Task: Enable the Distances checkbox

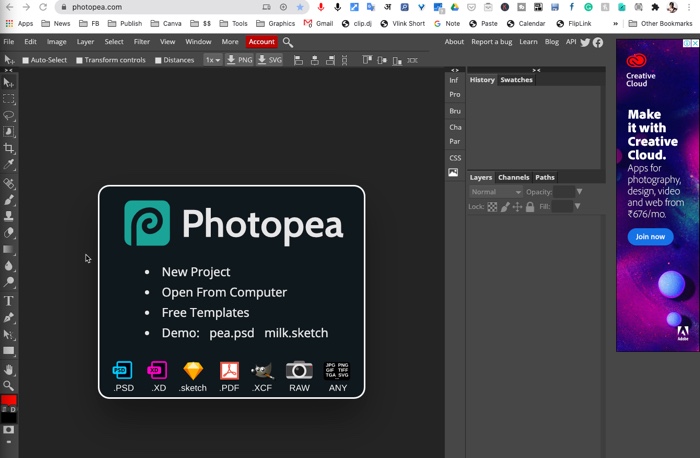Action: point(158,60)
